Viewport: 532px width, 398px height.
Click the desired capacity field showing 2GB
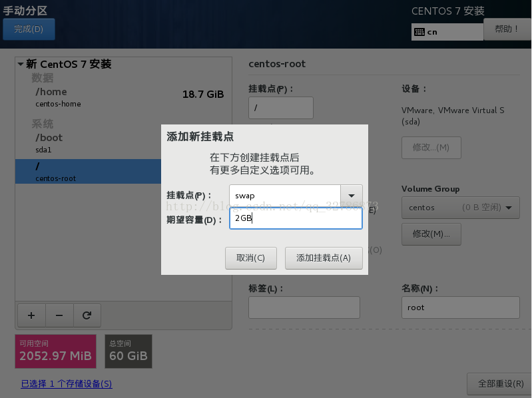coord(296,218)
